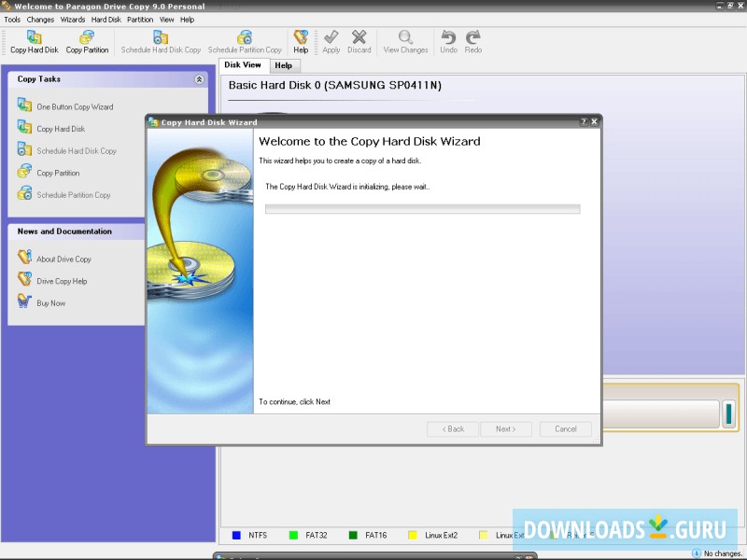747x560 pixels.
Task: Launch One Button Copy Wizard from sidebar
Action: coord(75,106)
